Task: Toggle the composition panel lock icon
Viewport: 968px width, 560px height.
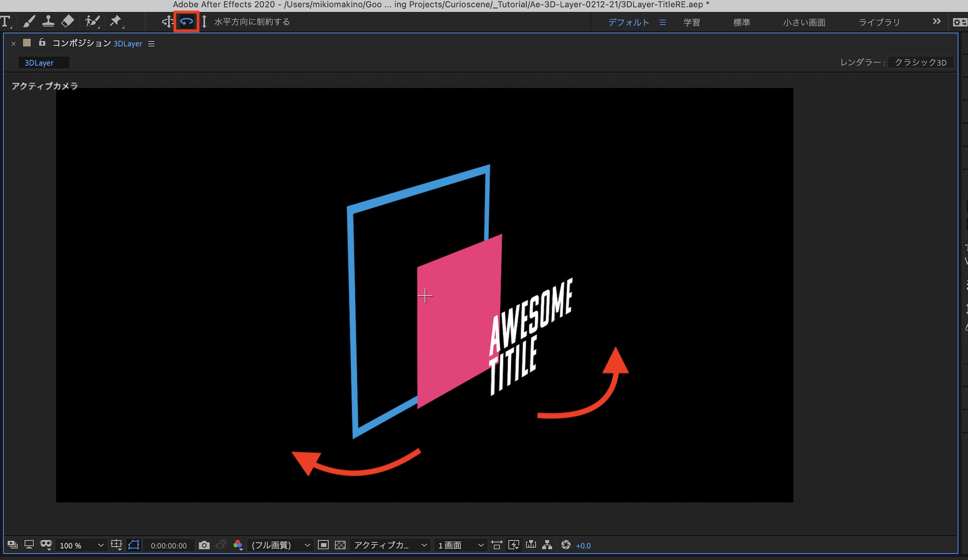Action: point(42,43)
